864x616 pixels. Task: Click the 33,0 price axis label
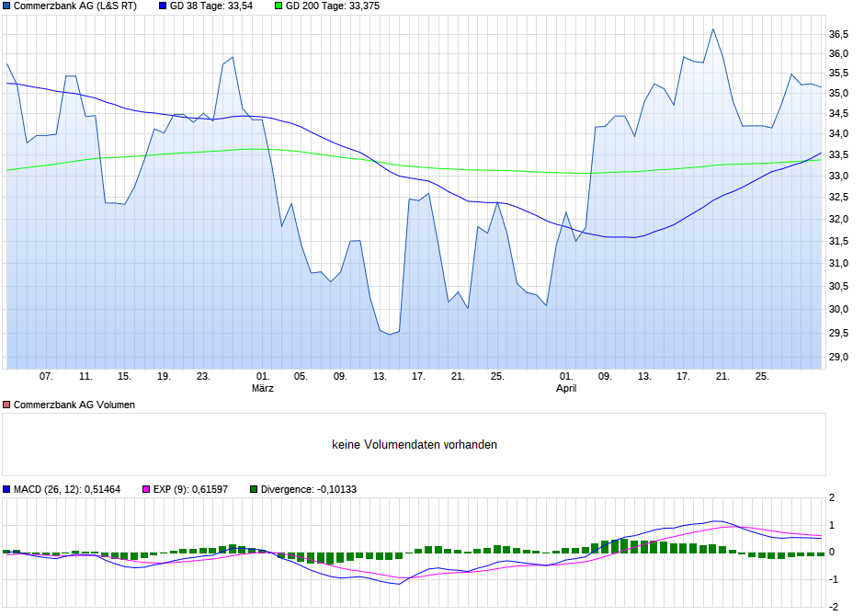click(x=838, y=176)
